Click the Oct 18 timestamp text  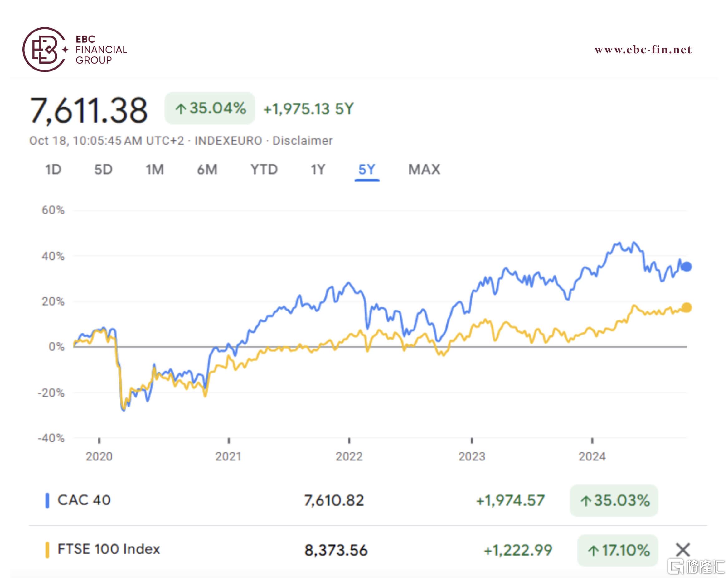(x=107, y=141)
